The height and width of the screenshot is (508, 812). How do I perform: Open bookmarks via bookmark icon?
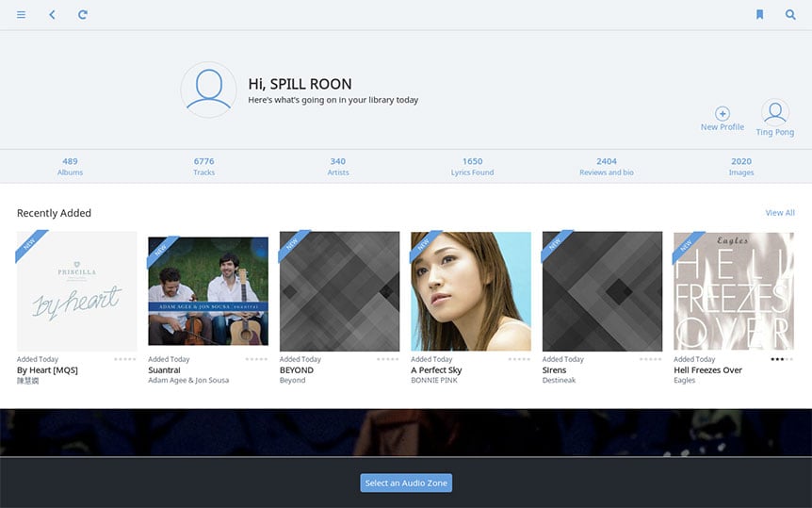click(x=759, y=14)
